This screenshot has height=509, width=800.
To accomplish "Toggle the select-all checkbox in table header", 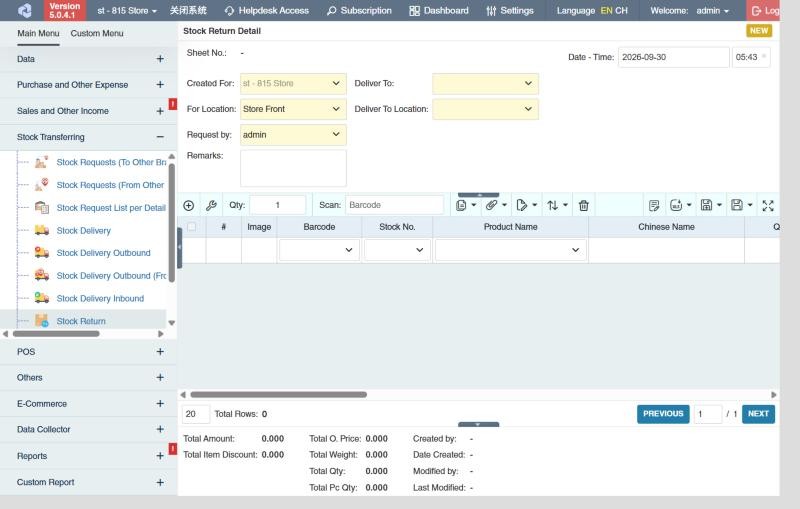I will point(191,226).
